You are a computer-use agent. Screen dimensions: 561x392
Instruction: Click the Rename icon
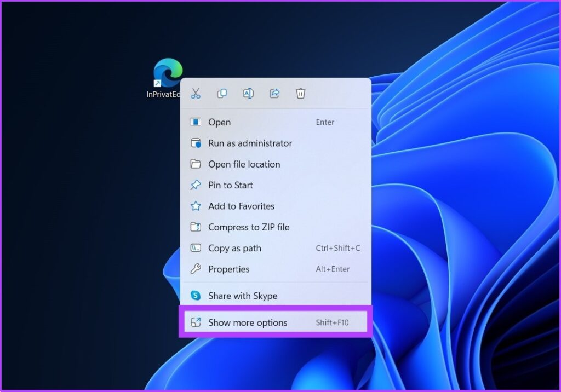pyautogui.click(x=248, y=93)
